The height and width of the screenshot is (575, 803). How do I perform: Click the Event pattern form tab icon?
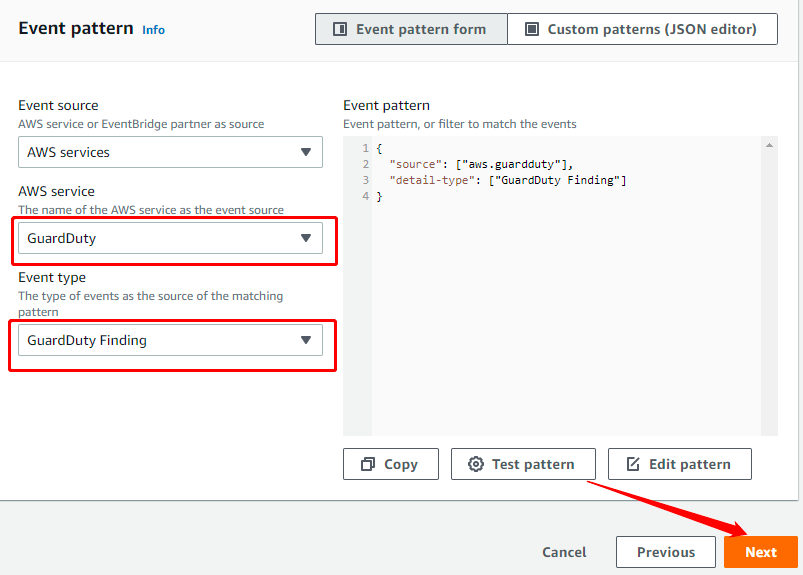[340, 29]
